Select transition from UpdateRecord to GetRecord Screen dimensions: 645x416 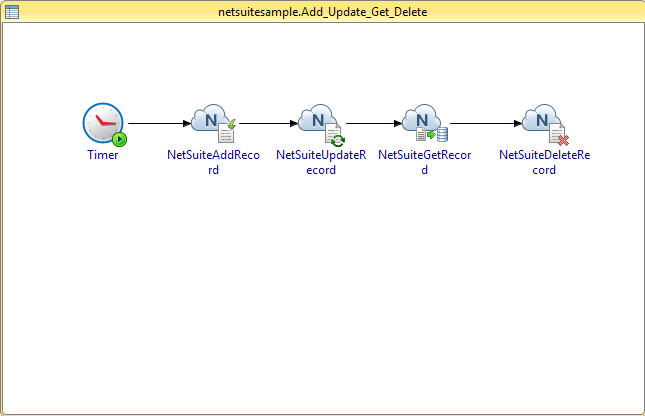373,125
